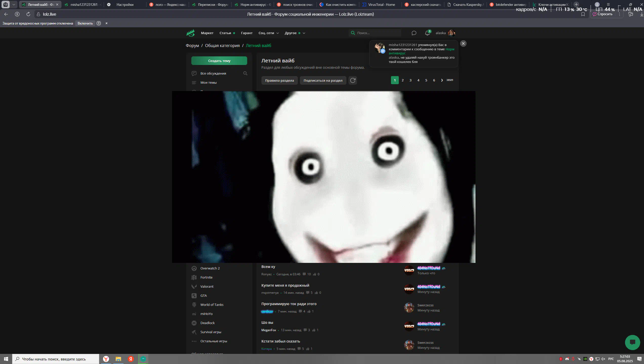This screenshot has width=644, height=364.
Task: Click the Deadlock category icon
Action: click(194, 323)
